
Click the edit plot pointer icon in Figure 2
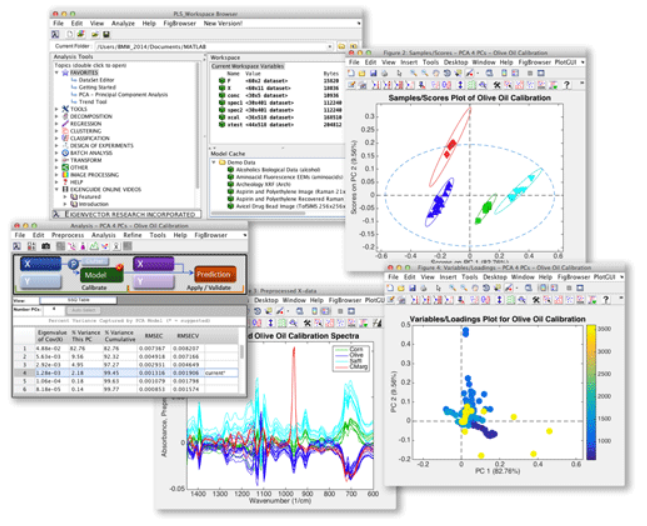click(x=399, y=73)
